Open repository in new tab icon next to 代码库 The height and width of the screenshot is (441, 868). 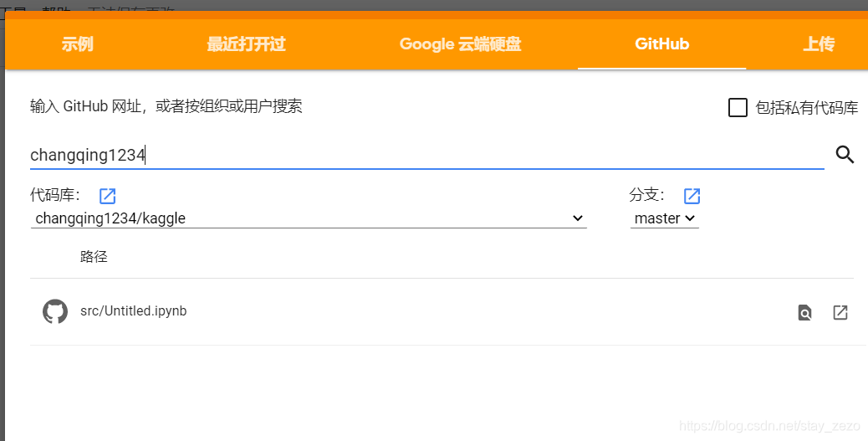[107, 196]
